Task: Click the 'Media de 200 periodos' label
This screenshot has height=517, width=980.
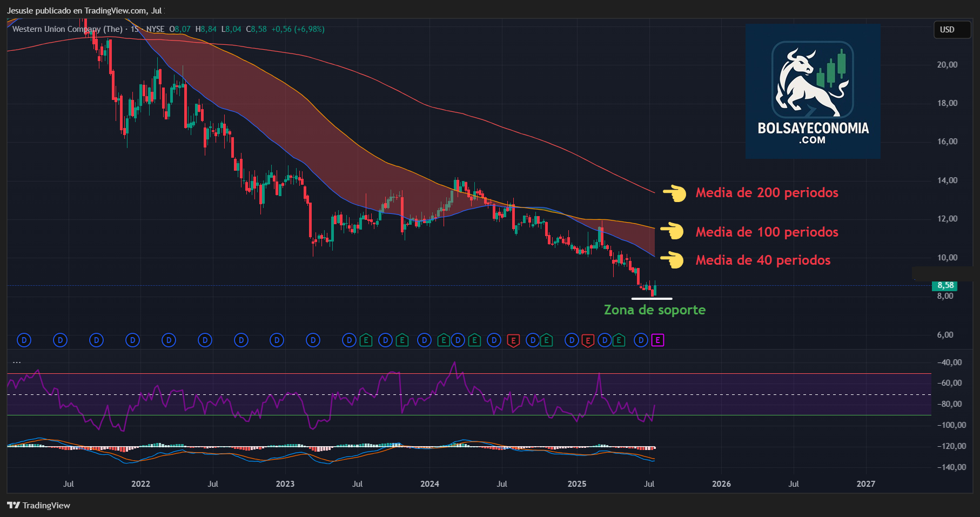Action: point(767,193)
